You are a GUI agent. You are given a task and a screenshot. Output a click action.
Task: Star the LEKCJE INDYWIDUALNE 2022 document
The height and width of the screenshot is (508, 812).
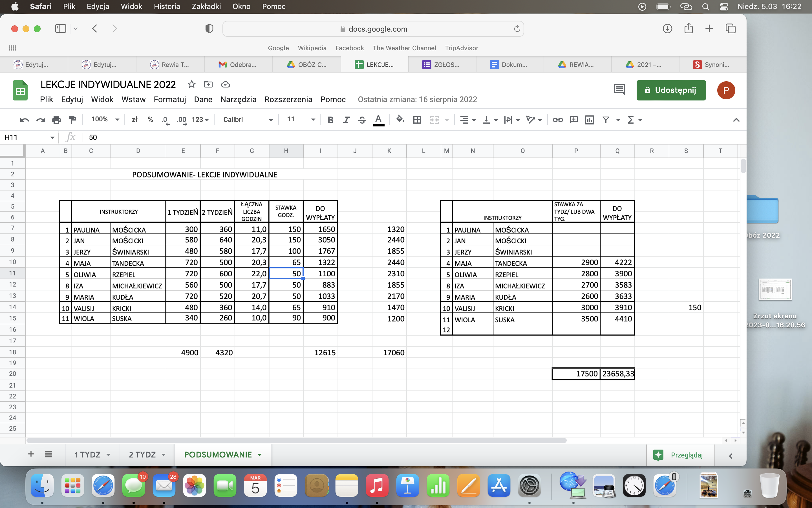[x=192, y=84]
